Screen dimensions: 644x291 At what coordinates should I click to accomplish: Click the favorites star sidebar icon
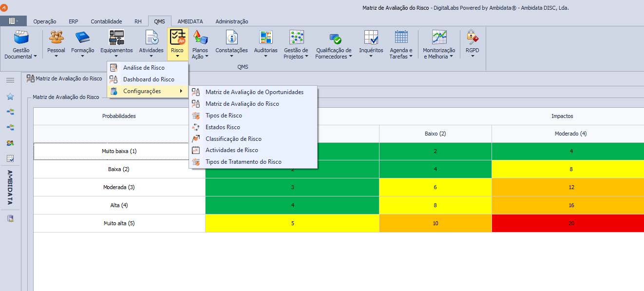(x=10, y=97)
